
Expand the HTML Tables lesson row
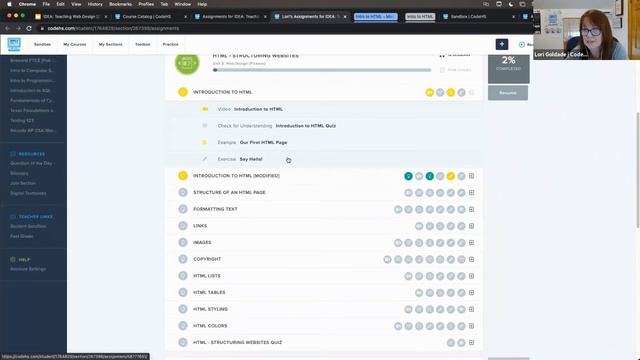471,292
